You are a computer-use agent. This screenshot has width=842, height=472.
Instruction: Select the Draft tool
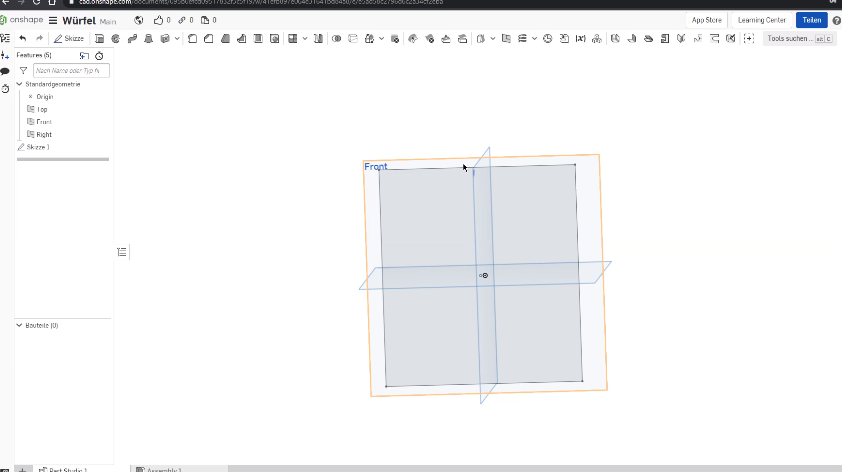(x=226, y=38)
